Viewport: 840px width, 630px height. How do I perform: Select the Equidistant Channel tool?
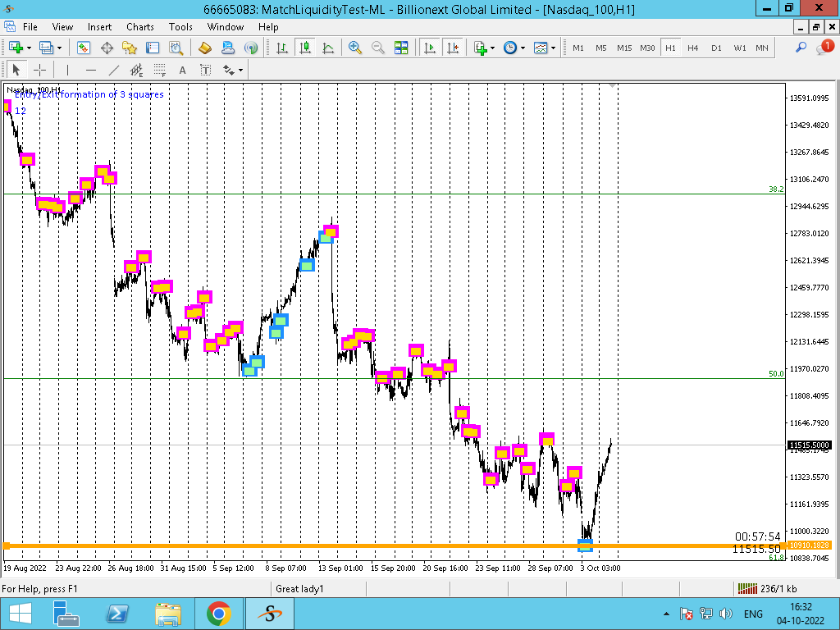137,70
